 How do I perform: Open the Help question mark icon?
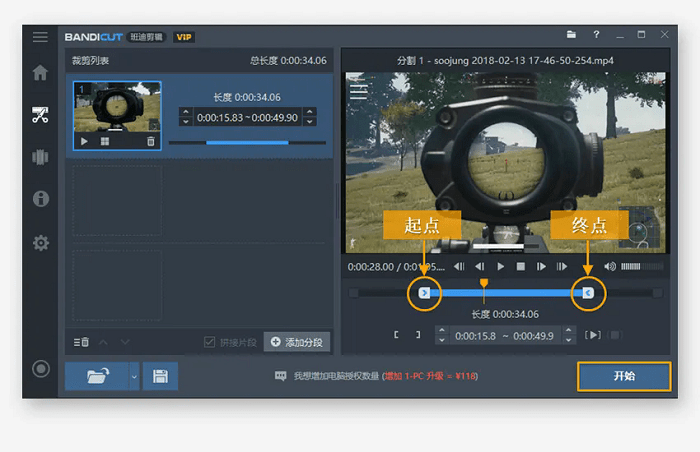pos(596,34)
